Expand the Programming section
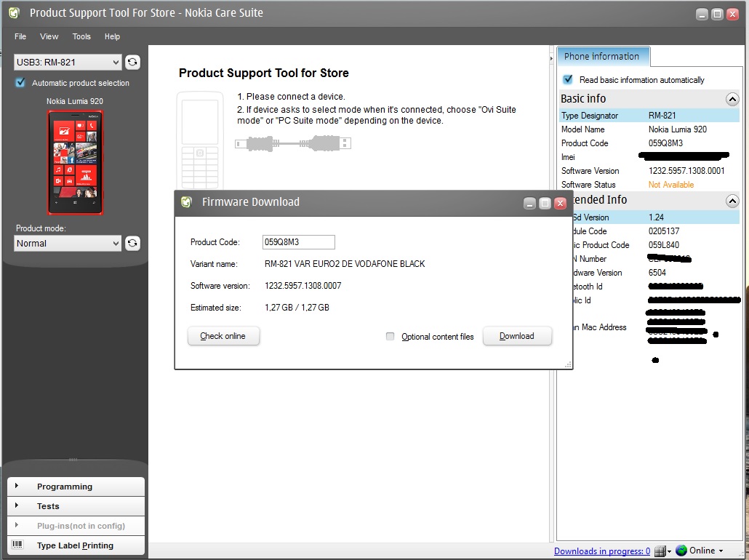The width and height of the screenshot is (749, 560). point(76,487)
